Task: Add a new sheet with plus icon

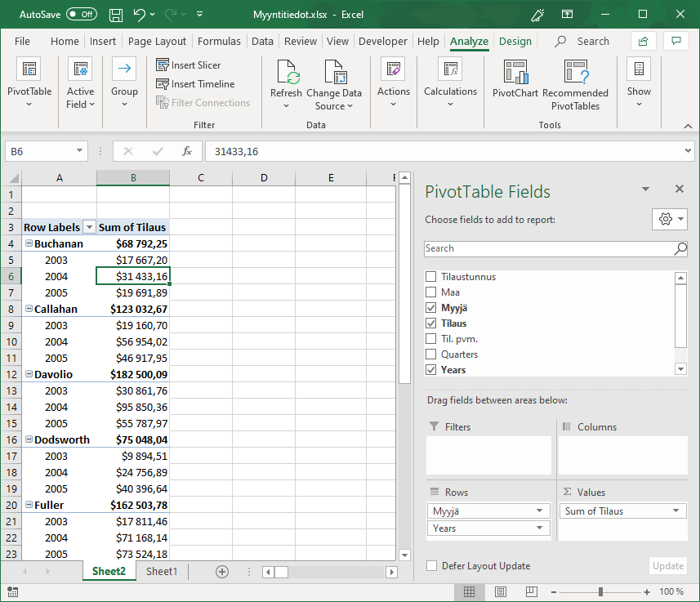Action: 221,572
